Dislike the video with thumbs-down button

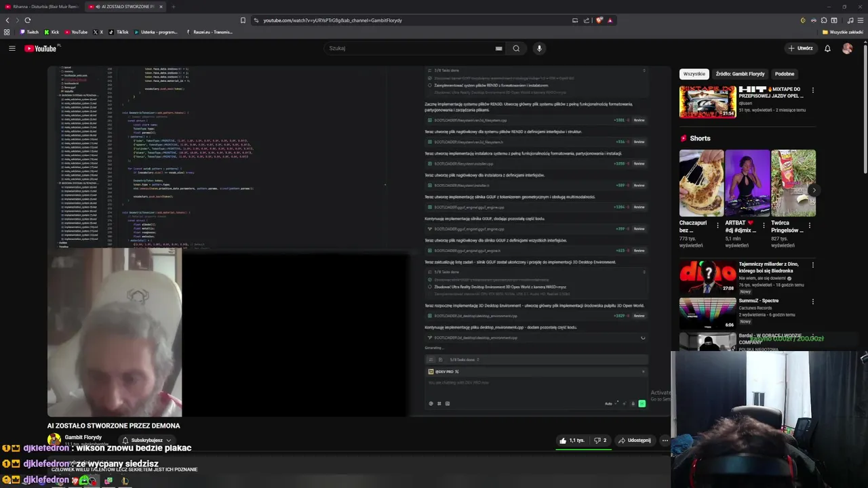[x=600, y=441]
